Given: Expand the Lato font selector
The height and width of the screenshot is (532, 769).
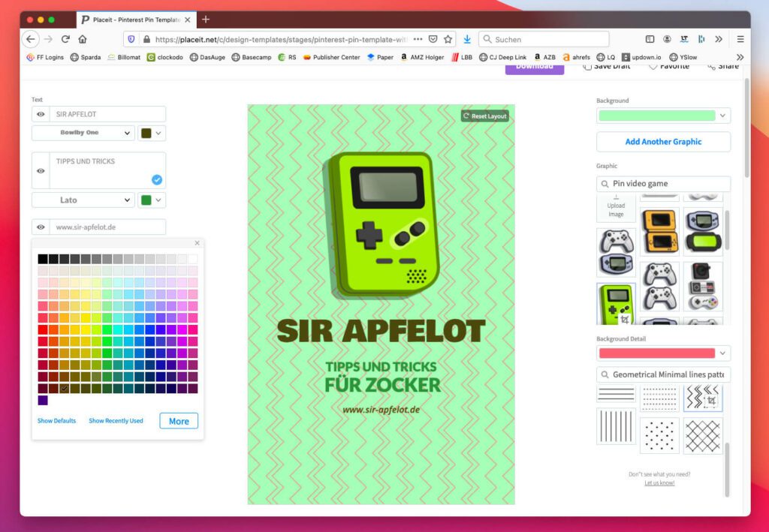Looking at the screenshot, I should click(x=83, y=200).
